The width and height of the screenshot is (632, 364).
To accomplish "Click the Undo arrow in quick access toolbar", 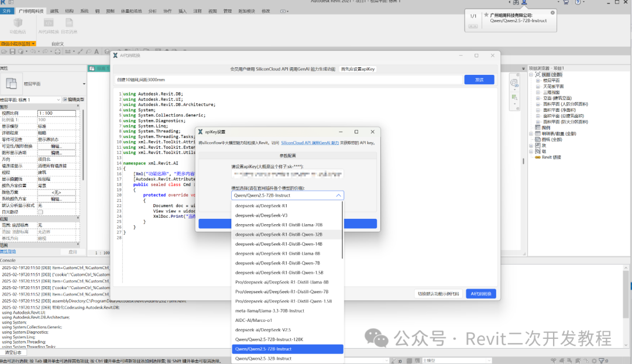I will (x=33, y=51).
